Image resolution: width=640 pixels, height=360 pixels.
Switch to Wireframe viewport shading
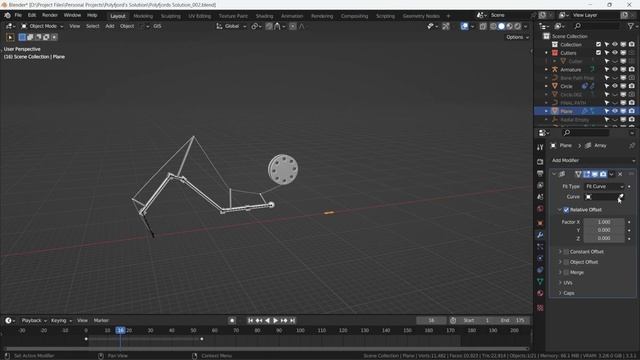(493, 26)
